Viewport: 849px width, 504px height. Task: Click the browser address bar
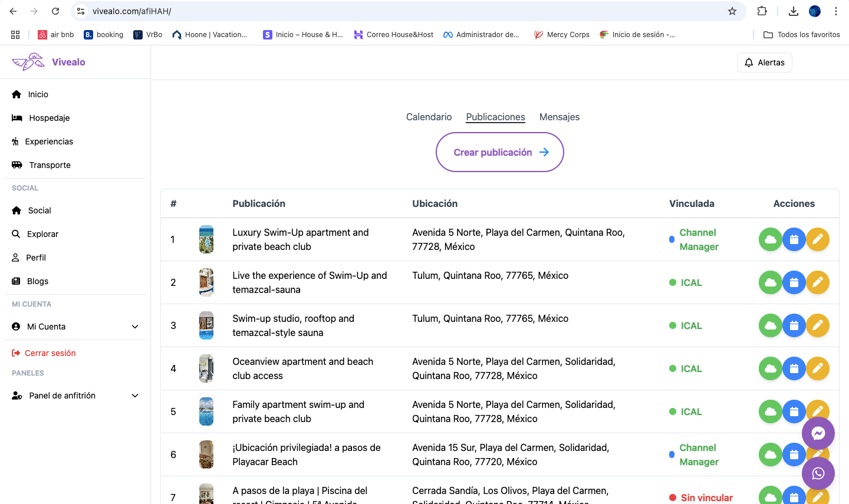click(x=401, y=11)
